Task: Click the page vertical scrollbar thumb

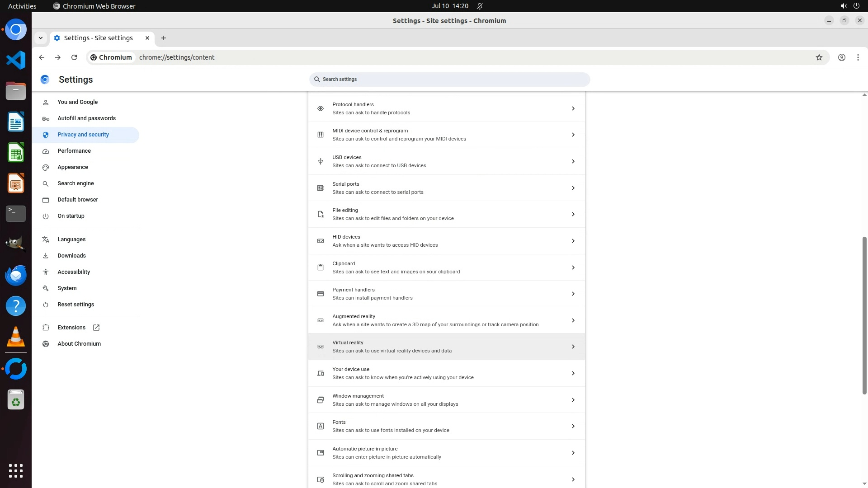Action: tap(864, 315)
